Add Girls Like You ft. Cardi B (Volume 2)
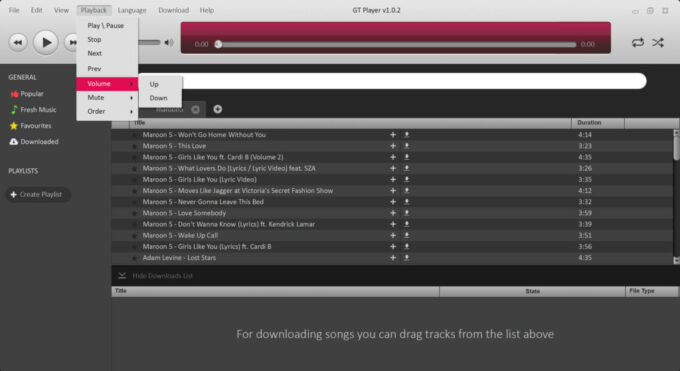680x371 pixels. (393, 157)
